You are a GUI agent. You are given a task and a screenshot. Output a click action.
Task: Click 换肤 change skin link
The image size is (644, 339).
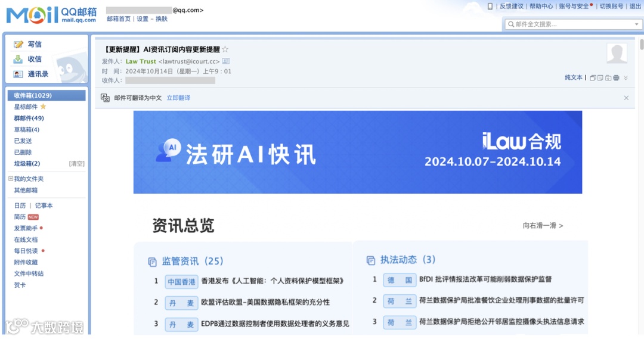162,19
